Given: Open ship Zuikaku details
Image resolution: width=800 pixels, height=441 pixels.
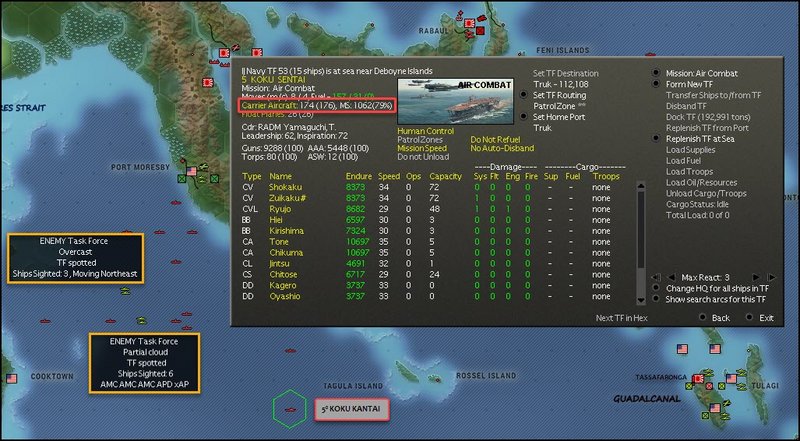Looking at the screenshot, I should [287, 198].
